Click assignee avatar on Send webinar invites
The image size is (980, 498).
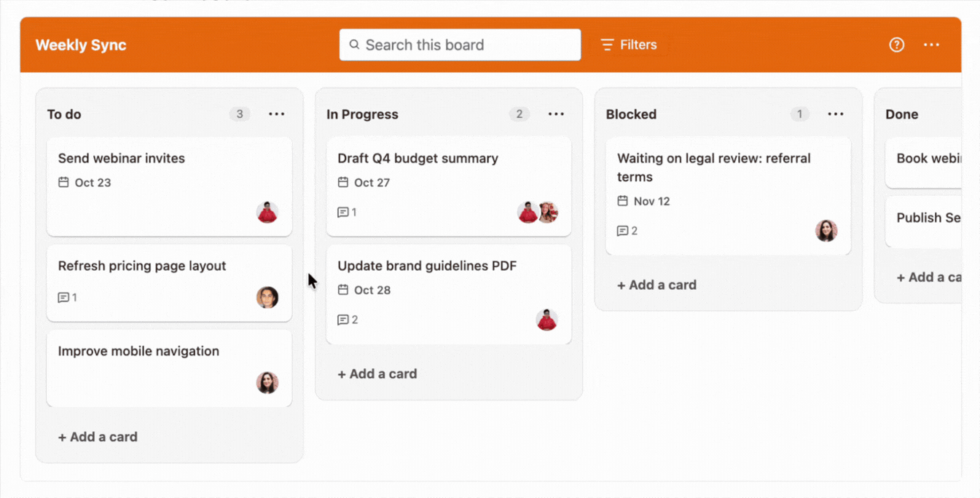click(267, 213)
